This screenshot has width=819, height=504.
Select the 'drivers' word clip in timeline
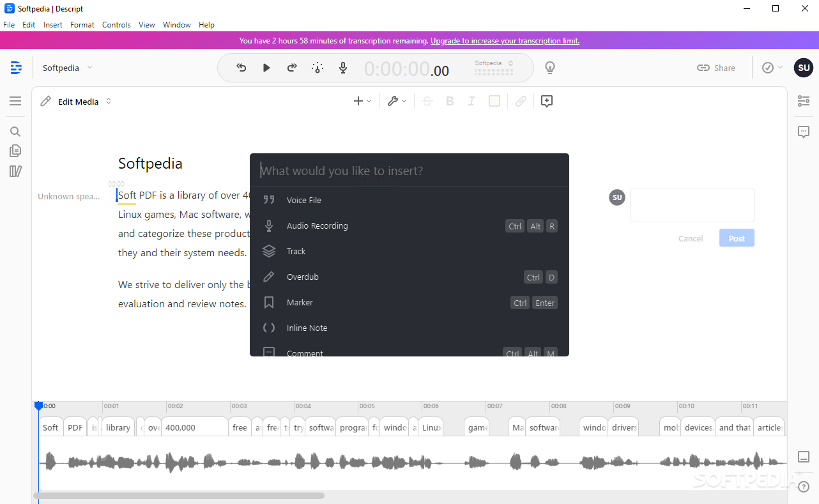tap(624, 427)
